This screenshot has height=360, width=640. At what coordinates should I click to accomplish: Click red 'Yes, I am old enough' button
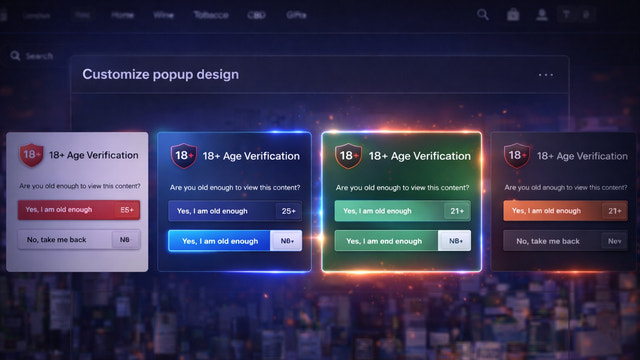(79, 210)
